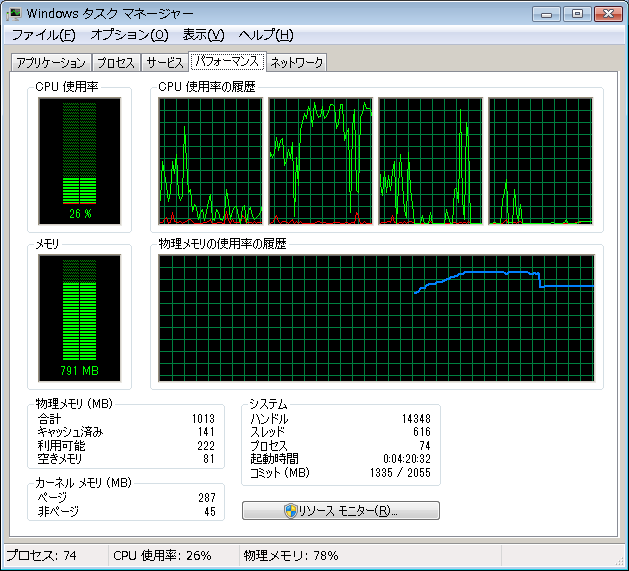Close the Task Manager window
Image resolution: width=629 pixels, height=571 pixels.
[609, 14]
